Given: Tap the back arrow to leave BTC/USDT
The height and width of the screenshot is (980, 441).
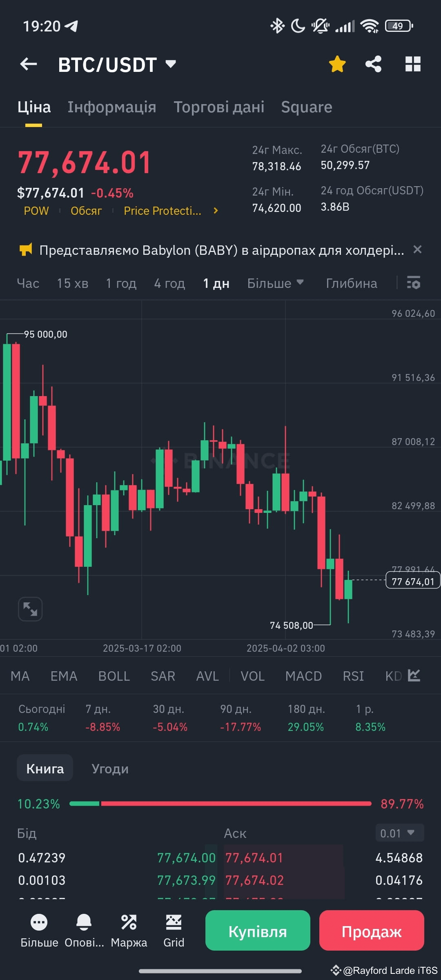Looking at the screenshot, I should [x=28, y=64].
